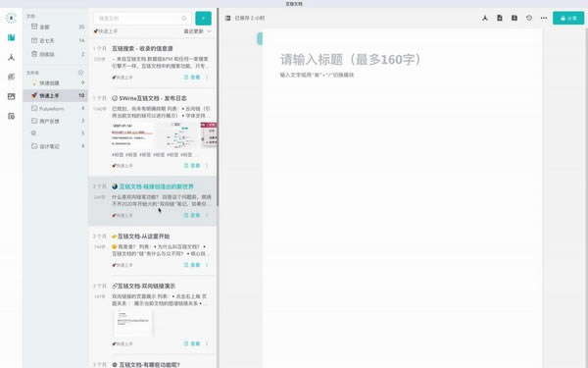Image resolution: width=588 pixels, height=368 pixels.
Task: Click the document title placeholder field
Action: pyautogui.click(x=350, y=59)
